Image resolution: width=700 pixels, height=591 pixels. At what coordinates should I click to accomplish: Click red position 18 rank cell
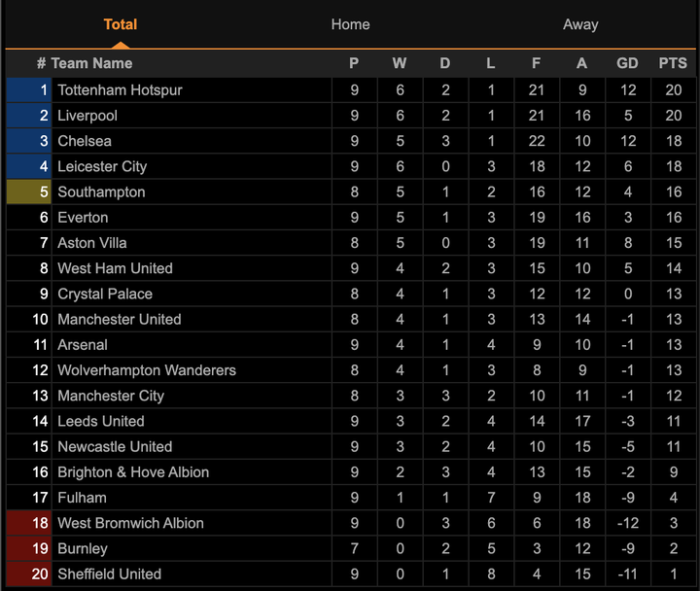point(29,523)
